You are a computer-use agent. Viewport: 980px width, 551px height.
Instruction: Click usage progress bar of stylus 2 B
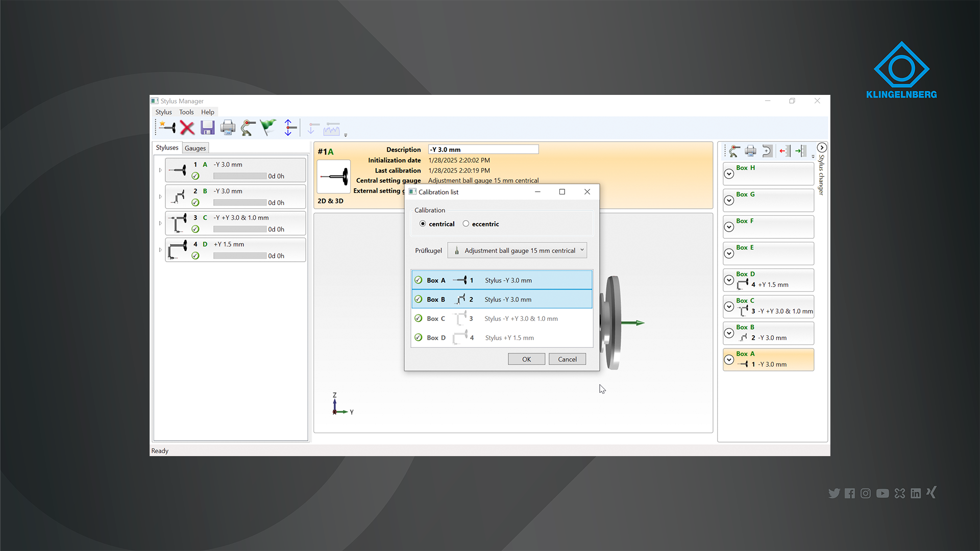[x=240, y=203]
